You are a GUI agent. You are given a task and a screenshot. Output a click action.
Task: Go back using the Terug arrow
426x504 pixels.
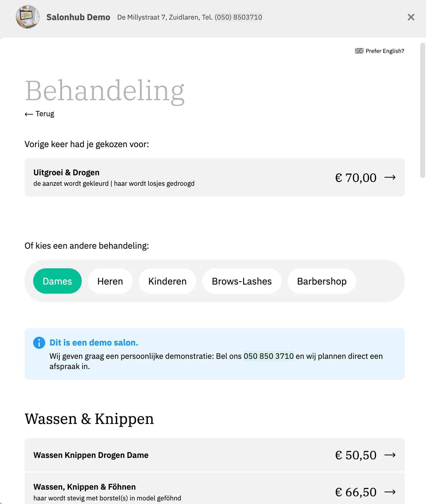(x=29, y=114)
